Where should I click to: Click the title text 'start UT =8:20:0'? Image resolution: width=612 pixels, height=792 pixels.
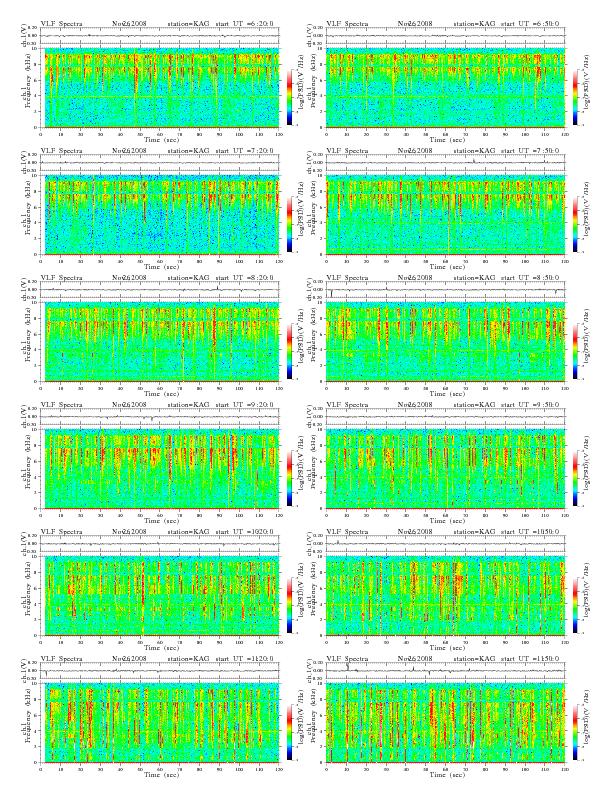click(x=244, y=278)
